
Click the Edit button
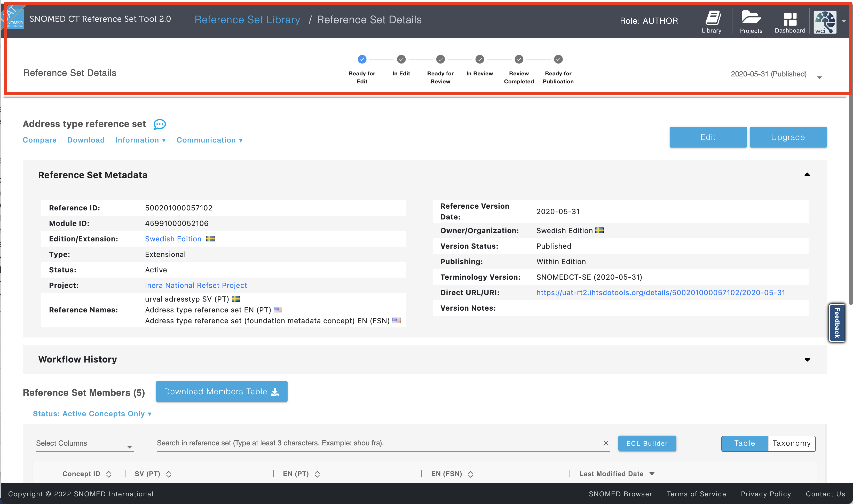pyautogui.click(x=708, y=137)
